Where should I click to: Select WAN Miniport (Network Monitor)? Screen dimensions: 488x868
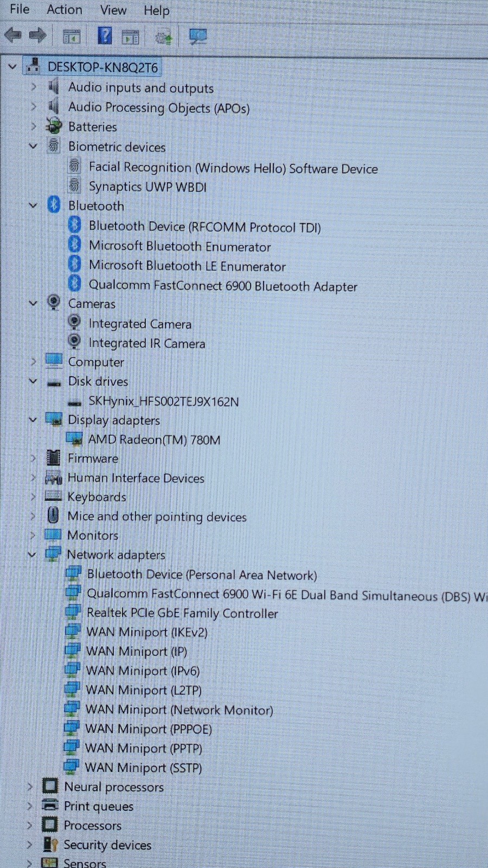[179, 710]
